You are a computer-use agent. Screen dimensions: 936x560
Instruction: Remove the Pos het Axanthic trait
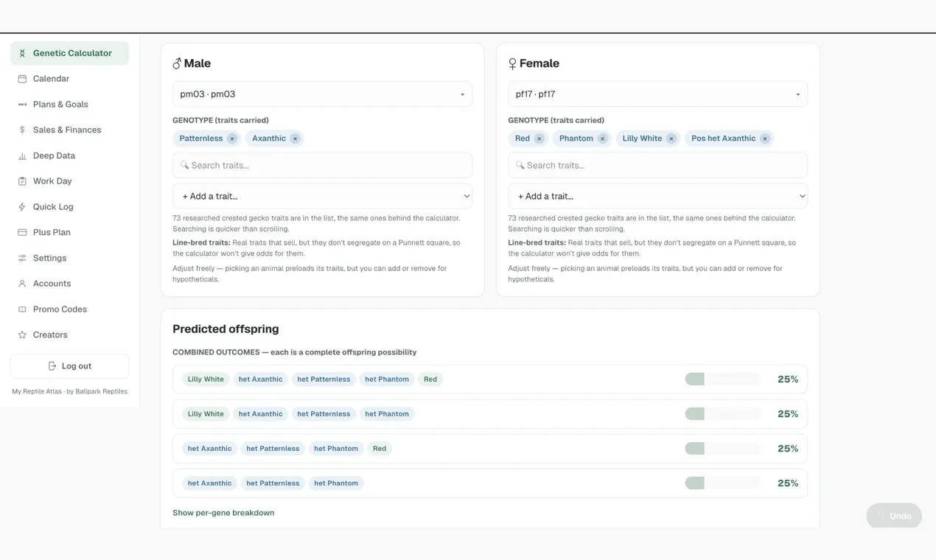pos(765,139)
